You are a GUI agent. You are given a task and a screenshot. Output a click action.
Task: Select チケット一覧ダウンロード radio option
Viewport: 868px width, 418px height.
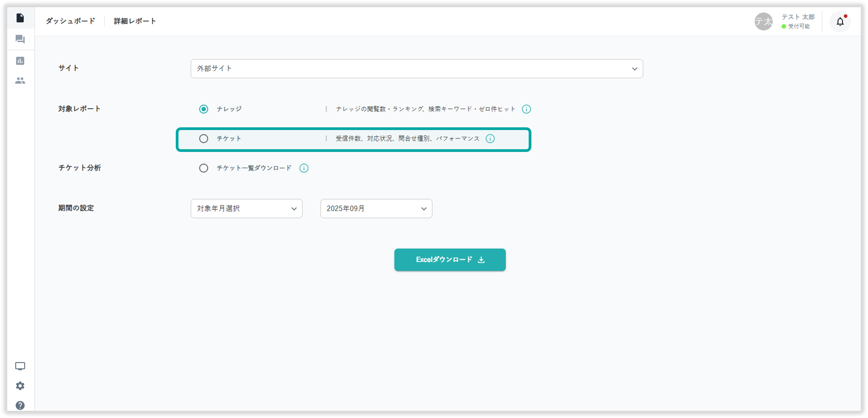pos(204,168)
